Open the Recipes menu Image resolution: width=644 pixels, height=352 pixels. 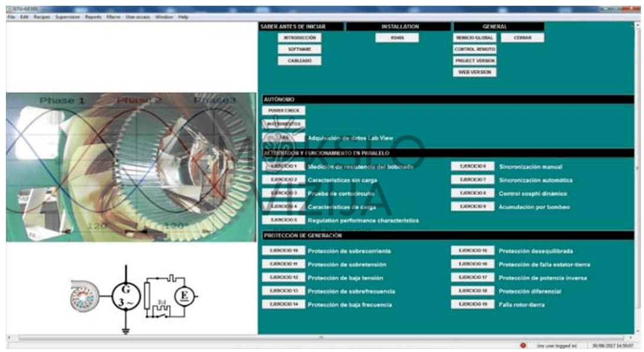point(42,17)
